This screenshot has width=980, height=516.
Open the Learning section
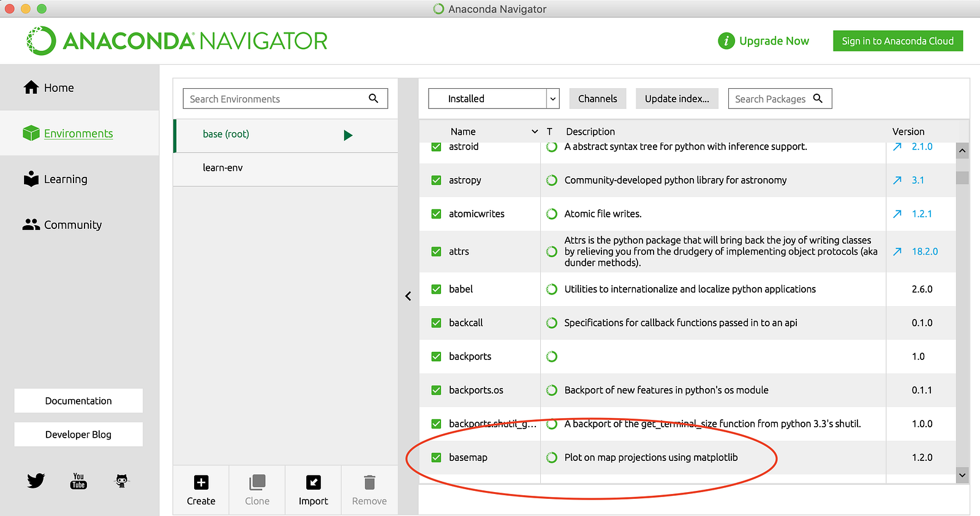80,179
